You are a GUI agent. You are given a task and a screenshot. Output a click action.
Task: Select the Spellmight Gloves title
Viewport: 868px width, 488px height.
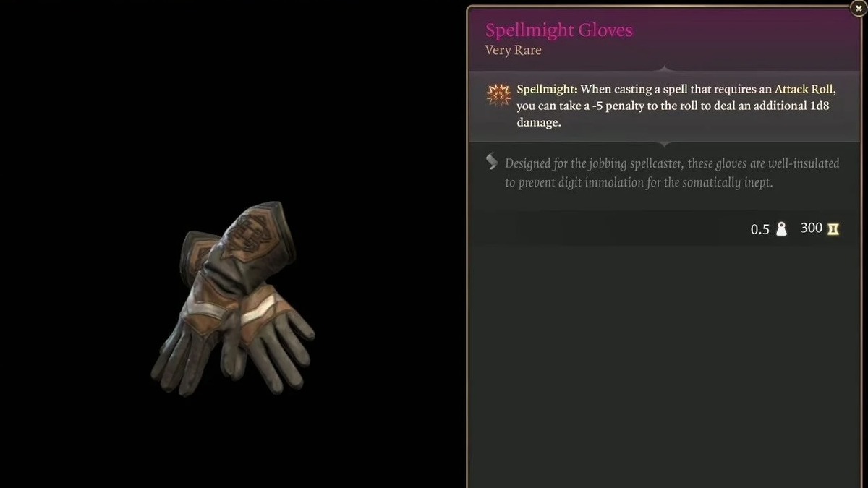point(558,30)
